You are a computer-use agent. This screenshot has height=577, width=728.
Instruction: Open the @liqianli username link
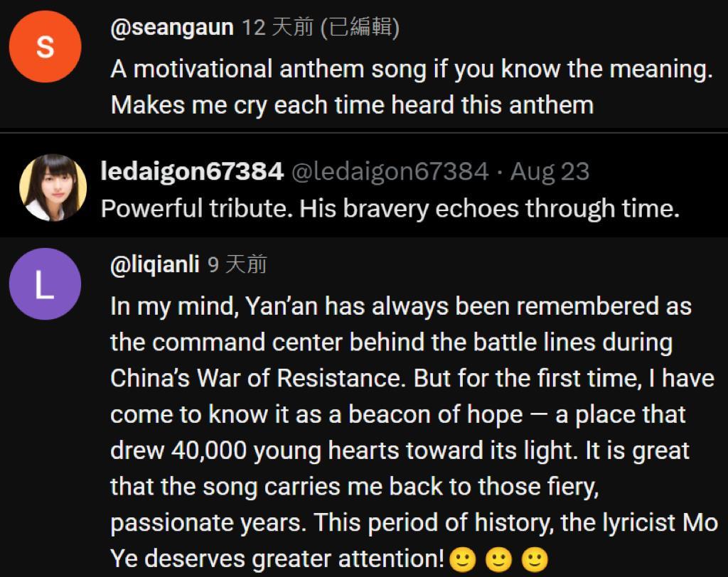click(x=155, y=264)
